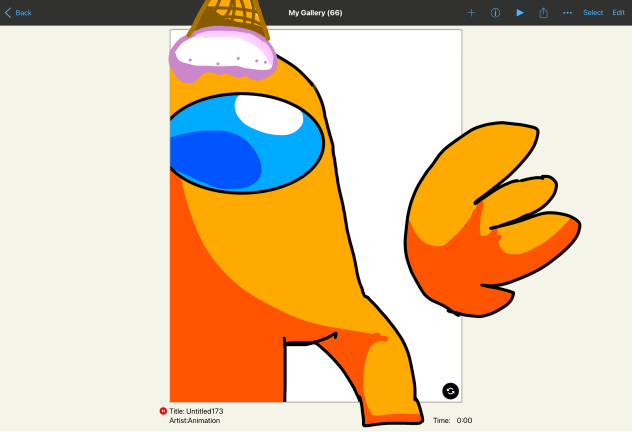The image size is (632, 432).
Task: Play the animation with the play icon
Action: pos(520,13)
